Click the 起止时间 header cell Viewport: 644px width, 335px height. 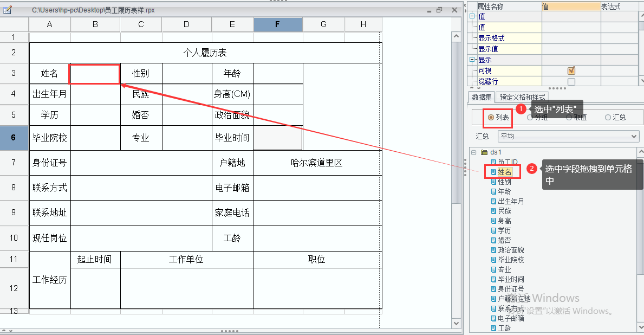pyautogui.click(x=95, y=259)
